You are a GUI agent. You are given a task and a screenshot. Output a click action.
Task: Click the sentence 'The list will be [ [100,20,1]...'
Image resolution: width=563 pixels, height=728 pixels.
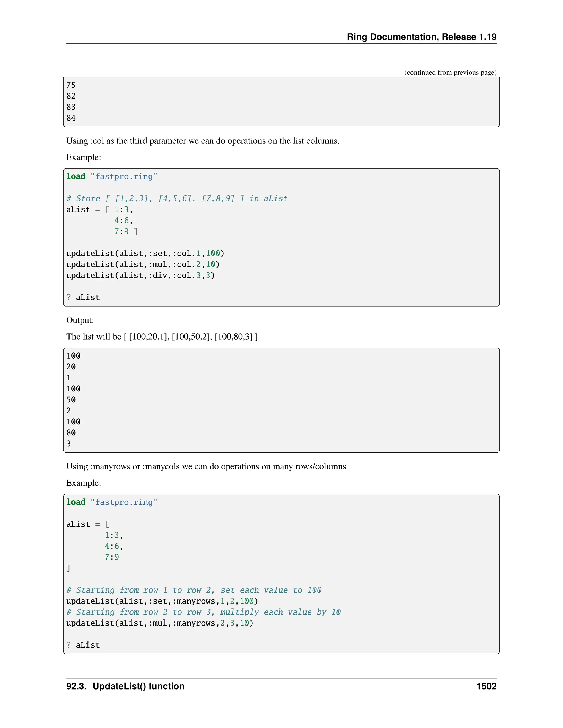click(x=162, y=336)
